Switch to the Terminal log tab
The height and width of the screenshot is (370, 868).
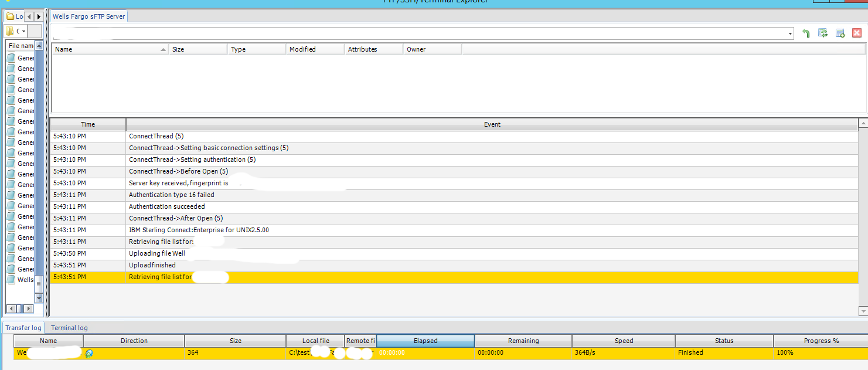69,328
